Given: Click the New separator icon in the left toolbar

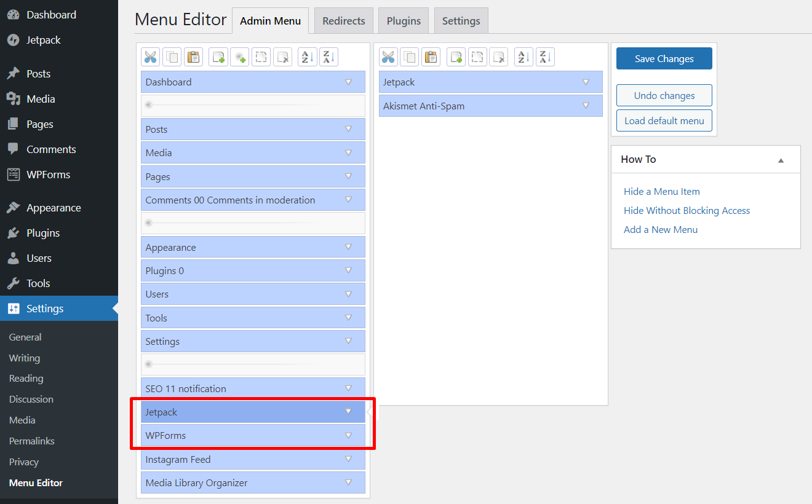Looking at the screenshot, I should point(240,57).
